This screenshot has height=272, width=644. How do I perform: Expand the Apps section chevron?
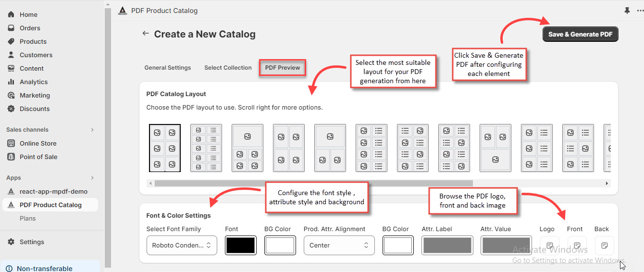click(x=92, y=178)
